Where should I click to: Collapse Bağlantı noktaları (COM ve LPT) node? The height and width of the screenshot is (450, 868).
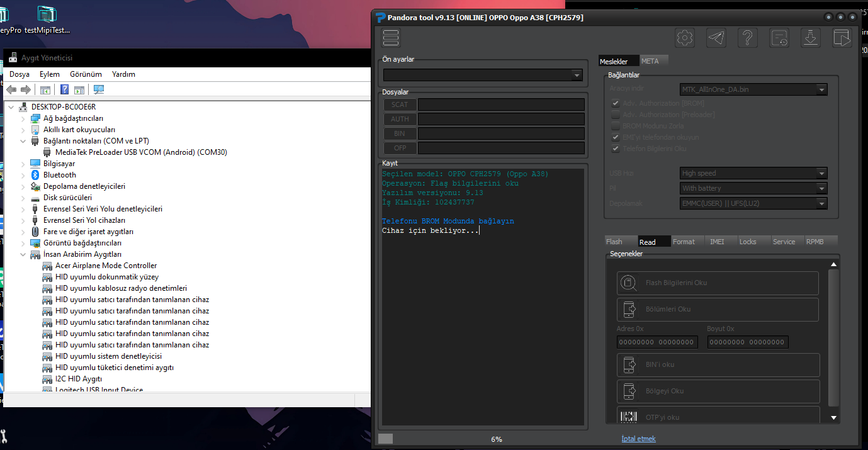(23, 141)
